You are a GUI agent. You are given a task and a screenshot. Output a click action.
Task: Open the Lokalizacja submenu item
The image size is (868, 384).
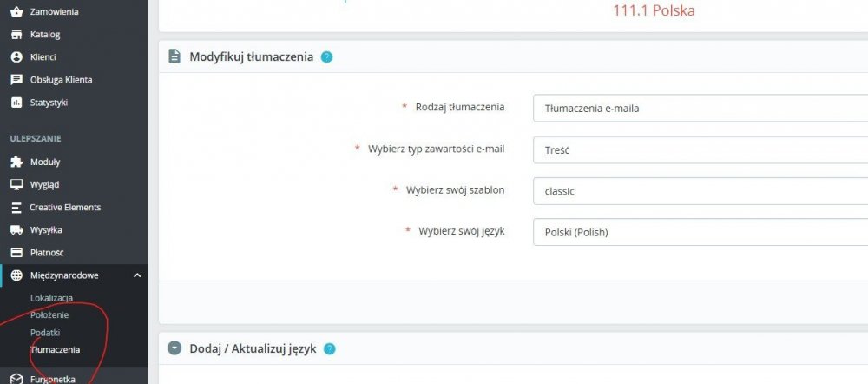click(52, 298)
